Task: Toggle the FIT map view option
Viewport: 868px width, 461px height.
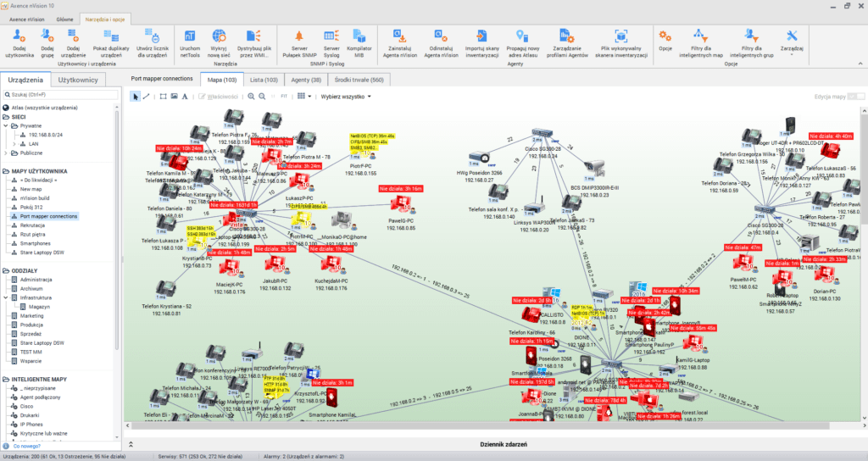Action: 284,97
